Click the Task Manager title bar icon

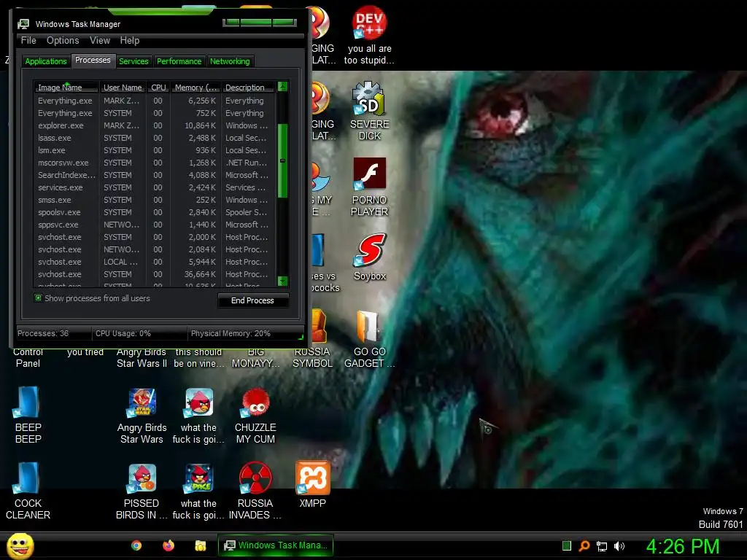pyautogui.click(x=23, y=24)
